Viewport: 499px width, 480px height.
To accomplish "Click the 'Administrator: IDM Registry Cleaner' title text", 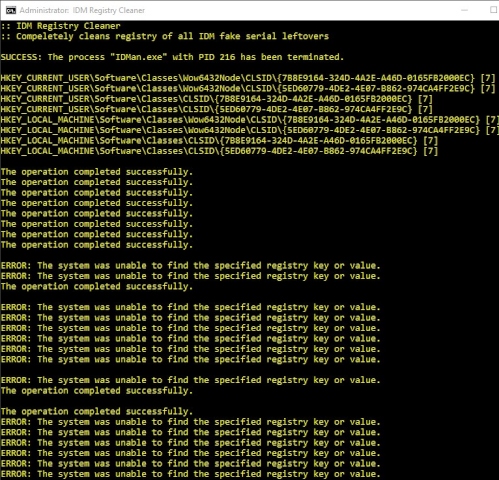I will (82, 10).
